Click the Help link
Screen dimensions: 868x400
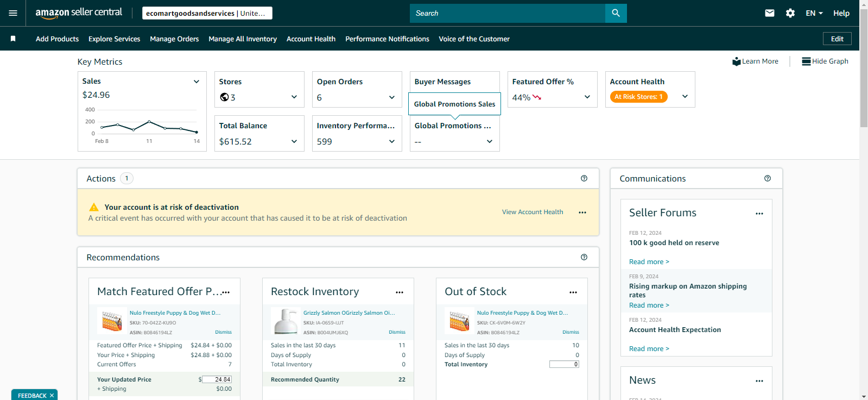(x=841, y=13)
